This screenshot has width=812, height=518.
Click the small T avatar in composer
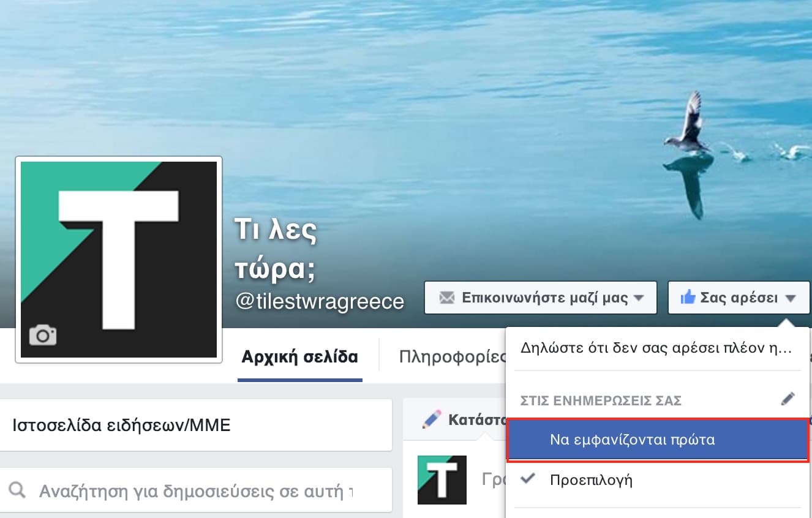tap(442, 480)
